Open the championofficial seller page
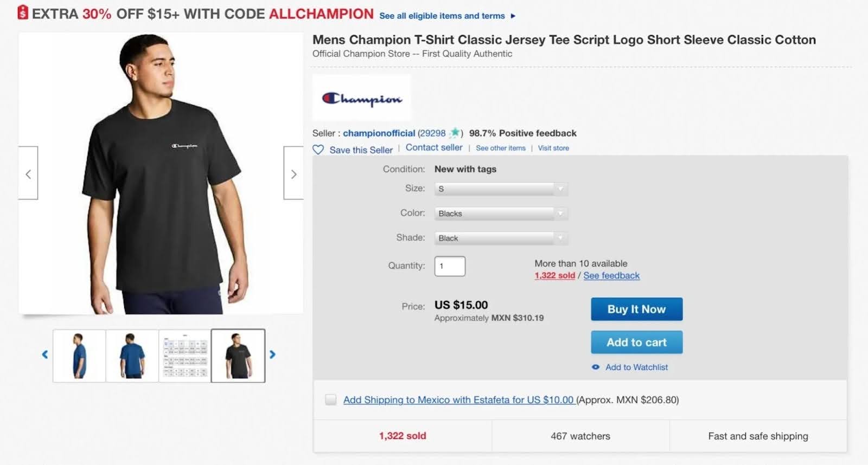The image size is (868, 465). coord(379,133)
